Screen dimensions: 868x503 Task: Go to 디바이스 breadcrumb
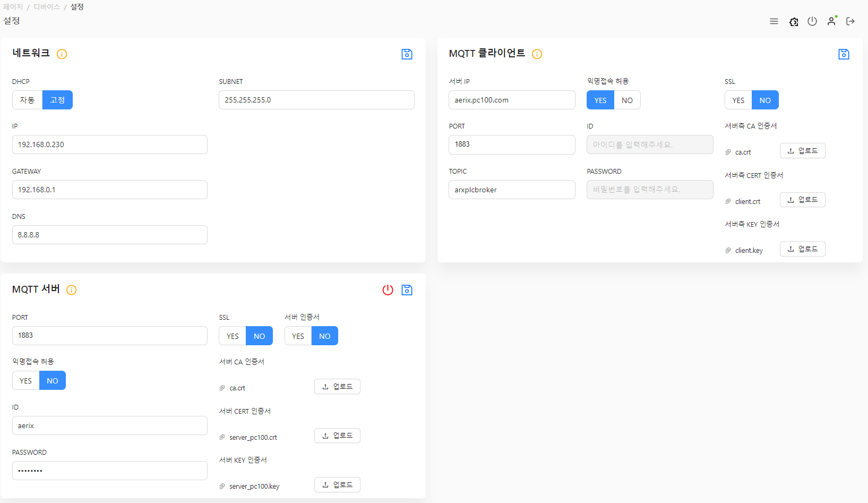[x=47, y=7]
